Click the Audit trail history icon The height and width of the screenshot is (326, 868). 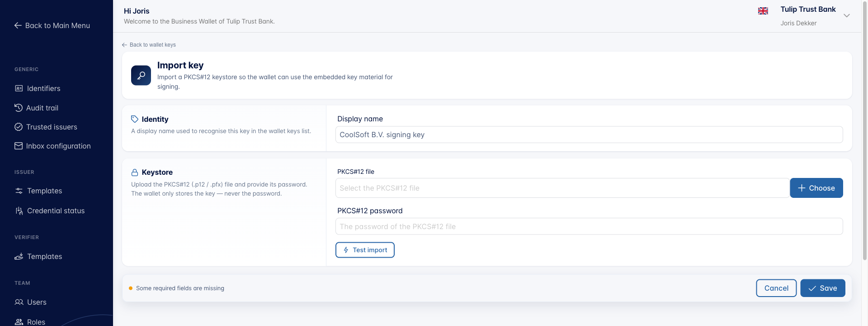19,108
